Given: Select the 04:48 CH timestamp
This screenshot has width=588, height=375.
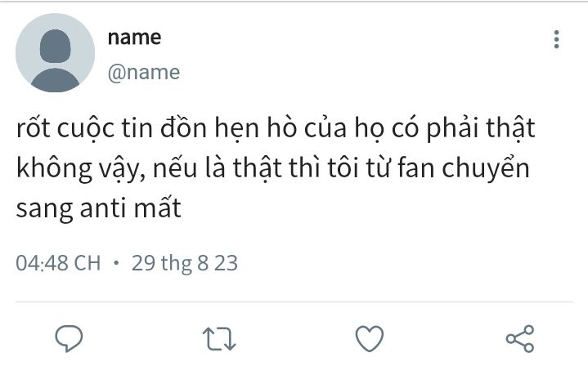Looking at the screenshot, I should tap(58, 263).
